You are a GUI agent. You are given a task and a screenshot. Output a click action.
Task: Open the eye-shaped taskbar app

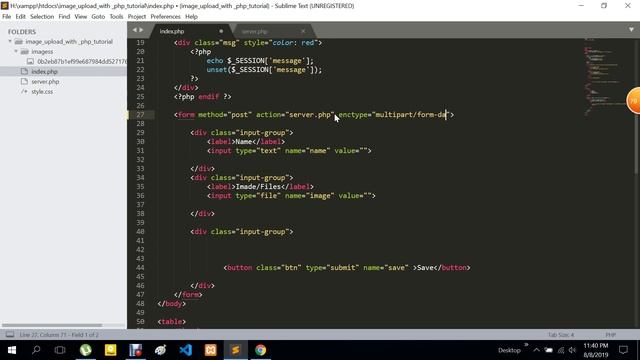[160, 350]
